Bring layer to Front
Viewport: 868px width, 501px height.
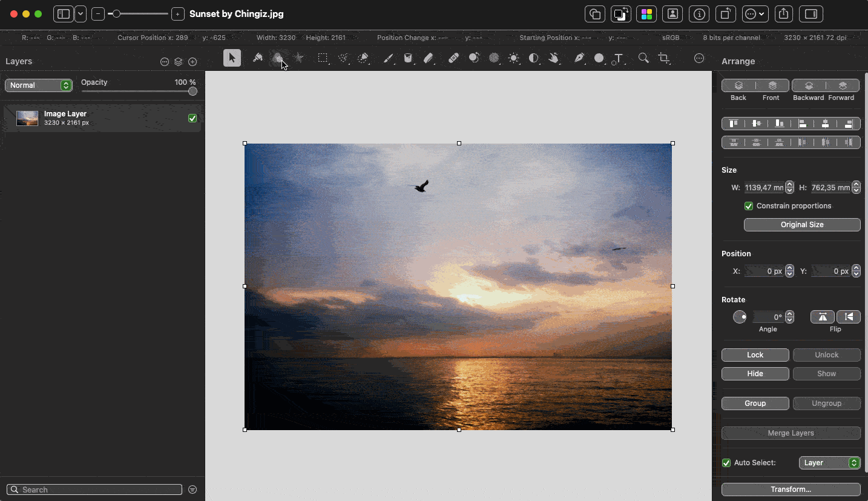click(772, 85)
